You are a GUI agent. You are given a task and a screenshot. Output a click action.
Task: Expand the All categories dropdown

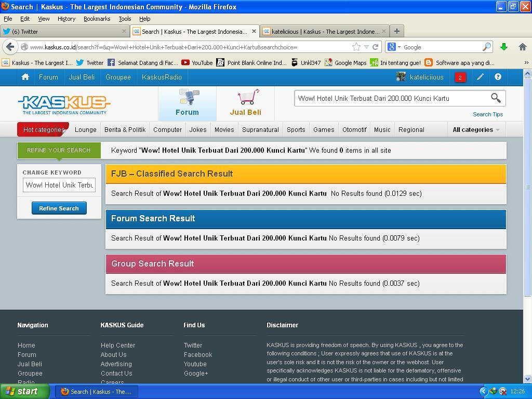click(x=476, y=130)
